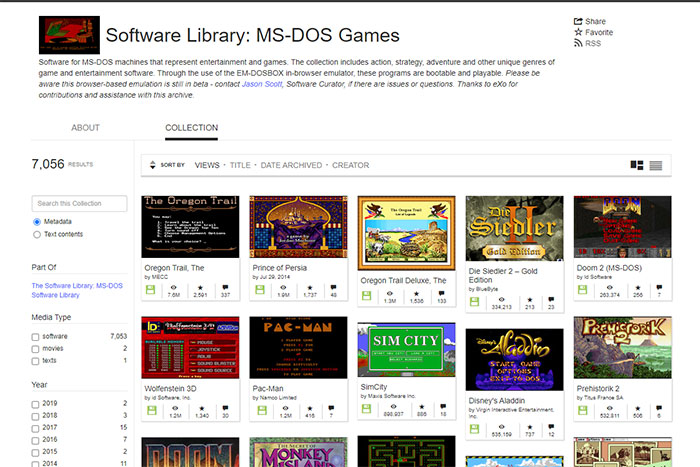Image resolution: width=700 pixels, height=467 pixels.
Task: Open the Aladdin start screen thumbnail
Action: (514, 360)
